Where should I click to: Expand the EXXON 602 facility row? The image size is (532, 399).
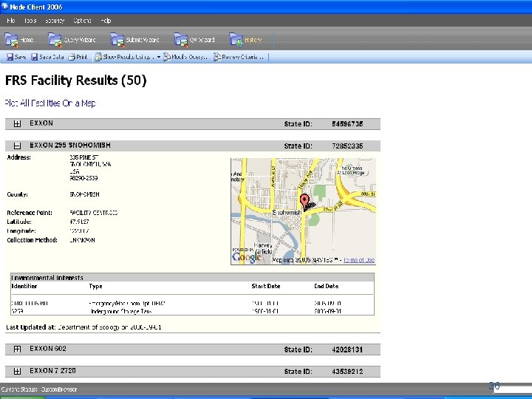pyautogui.click(x=17, y=349)
